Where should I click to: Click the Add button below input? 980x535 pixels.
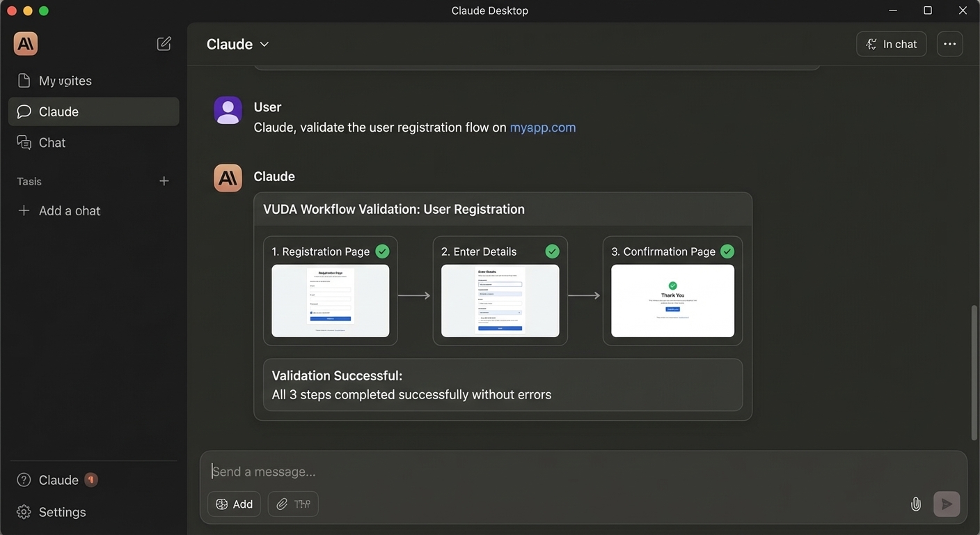[235, 504]
